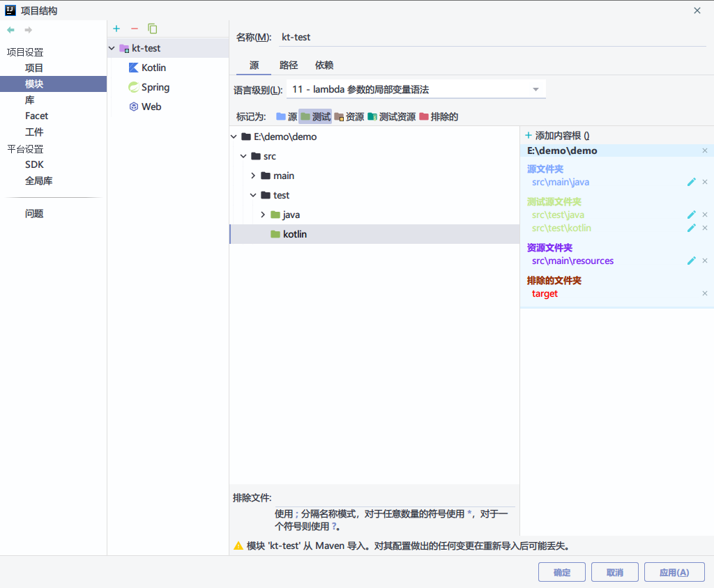Click the module name input field

[x=493, y=38]
